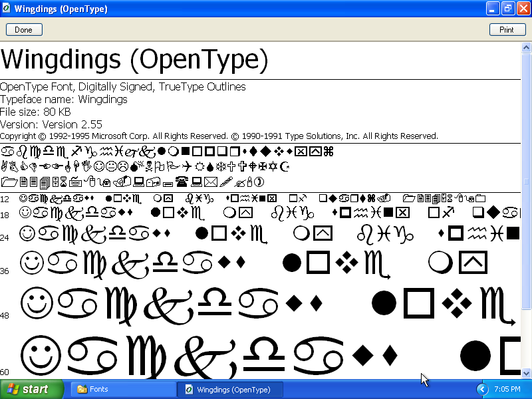This screenshot has width=532, height=399.
Task: Click the frowning face glyph in sample row
Action: pos(123,167)
